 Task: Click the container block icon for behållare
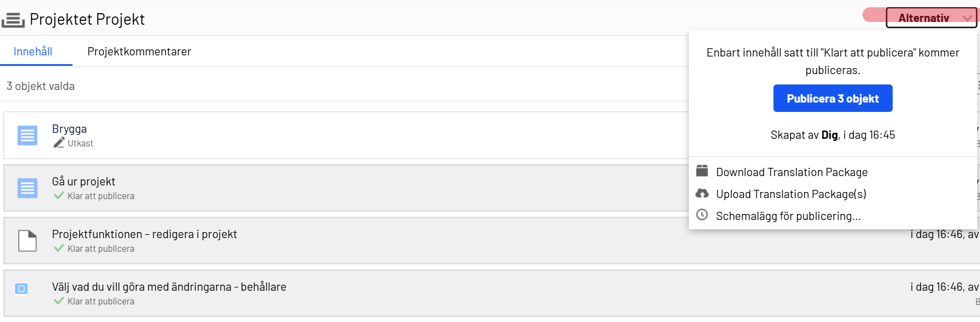(x=21, y=289)
